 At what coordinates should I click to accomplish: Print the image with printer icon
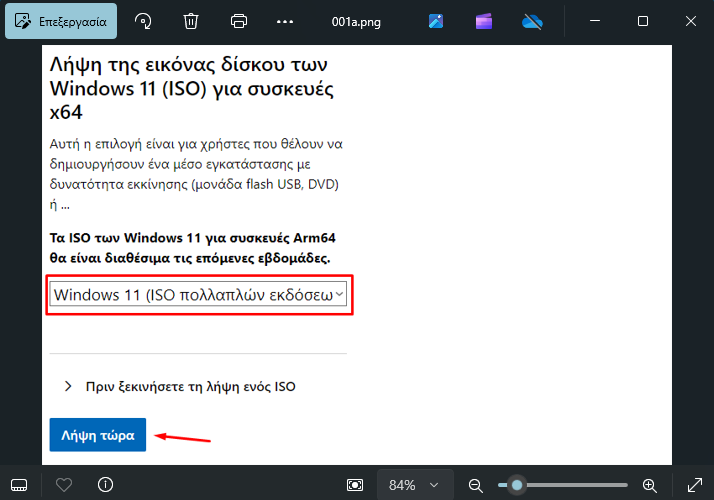coord(239,21)
